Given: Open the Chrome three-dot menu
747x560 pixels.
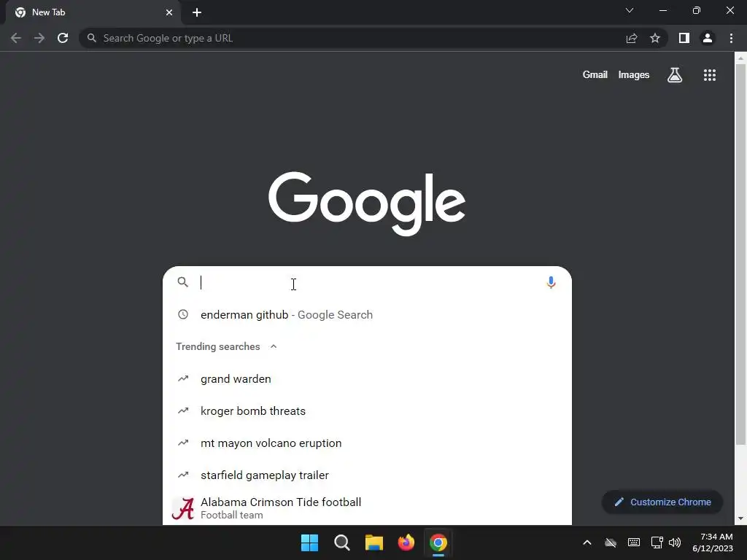Looking at the screenshot, I should pyautogui.click(x=731, y=38).
